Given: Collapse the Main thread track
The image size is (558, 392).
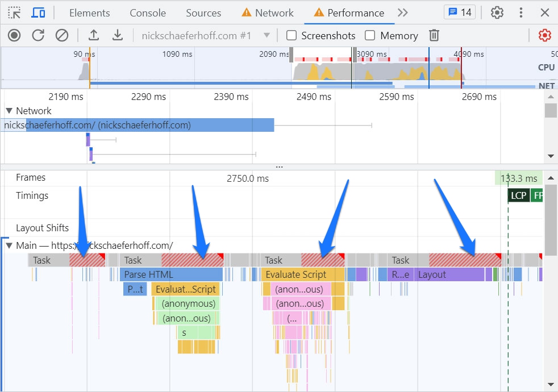Looking at the screenshot, I should coord(9,245).
